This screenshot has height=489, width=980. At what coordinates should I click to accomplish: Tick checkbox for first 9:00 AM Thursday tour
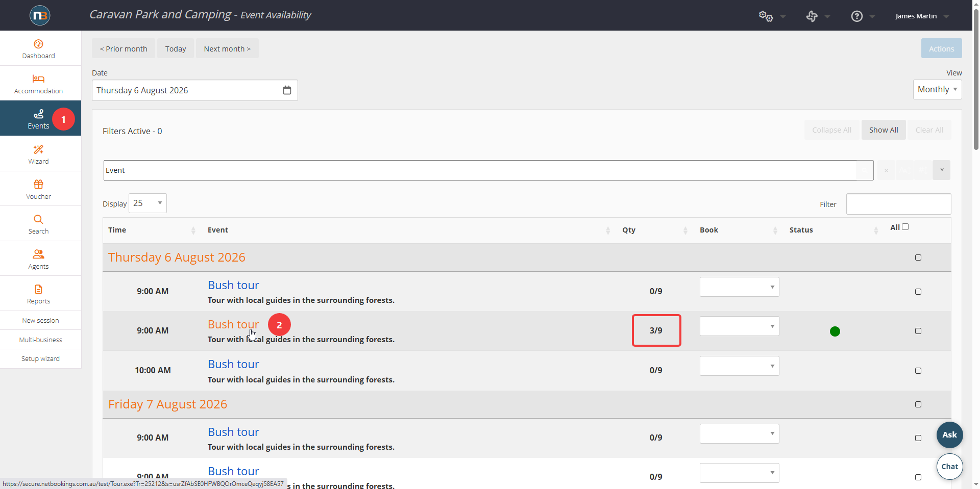point(918,292)
